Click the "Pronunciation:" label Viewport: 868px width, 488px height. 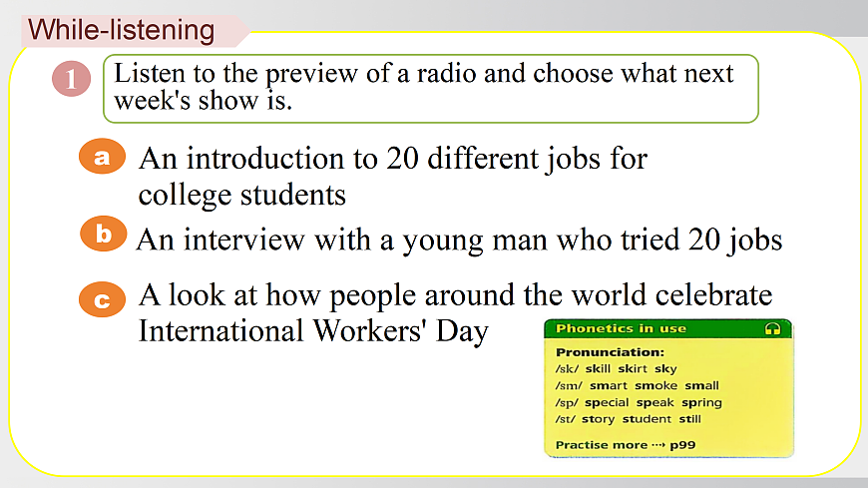(x=610, y=352)
